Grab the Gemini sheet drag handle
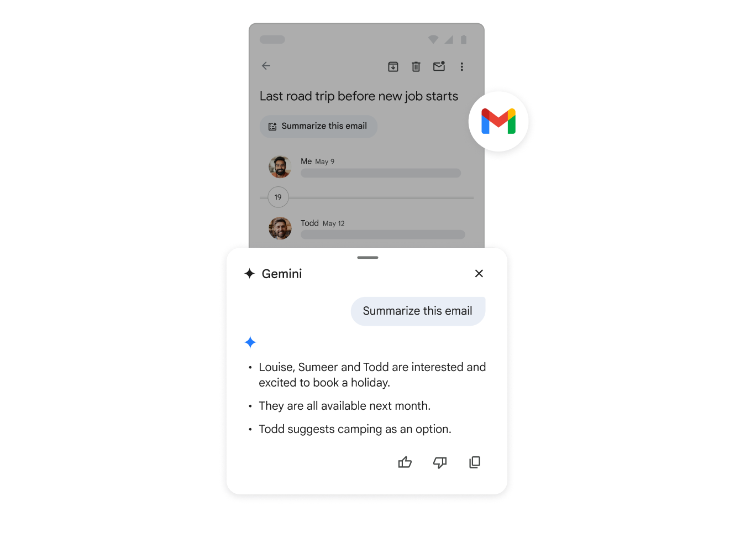The image size is (756, 553). 368,258
